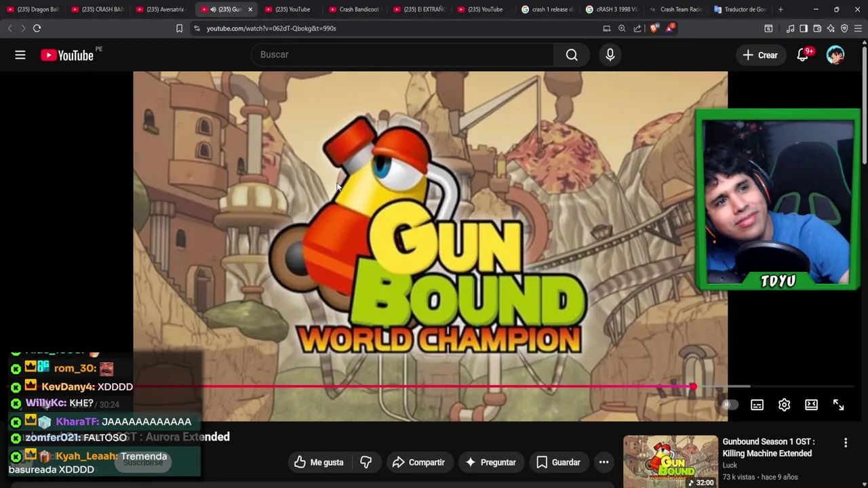
Task: Switch to the Aversatrix tab
Action: tap(162, 9)
